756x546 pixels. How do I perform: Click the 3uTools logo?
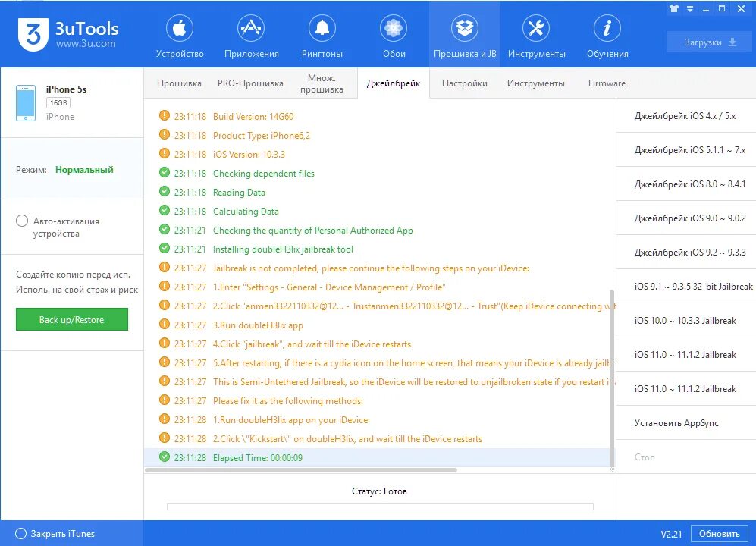click(68, 35)
